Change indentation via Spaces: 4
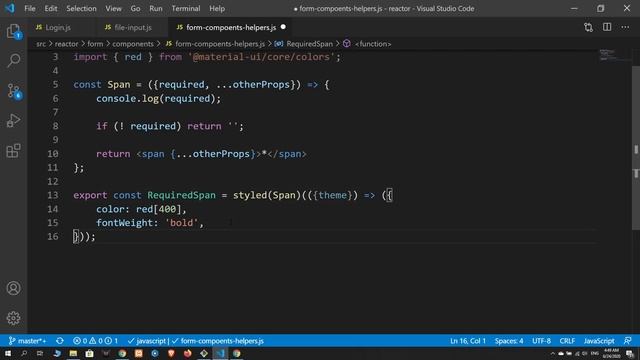Viewport: 640px width, 360px height. (x=509, y=341)
